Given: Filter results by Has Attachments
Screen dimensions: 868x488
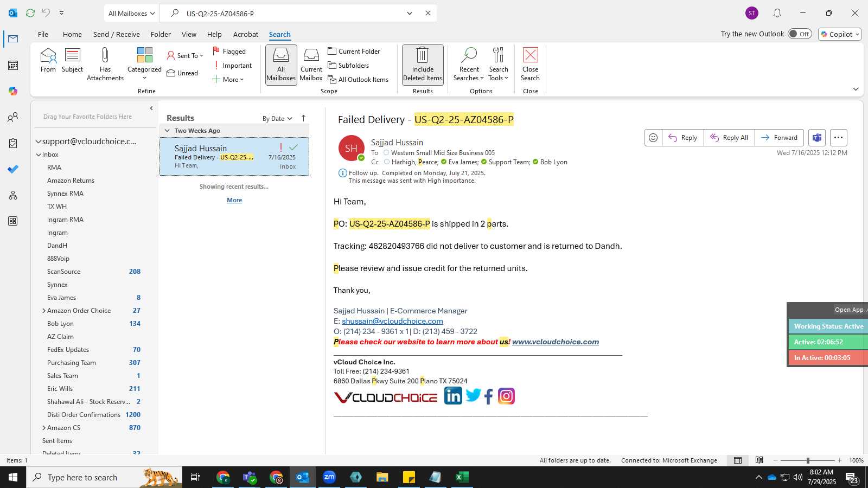Looking at the screenshot, I should [105, 64].
